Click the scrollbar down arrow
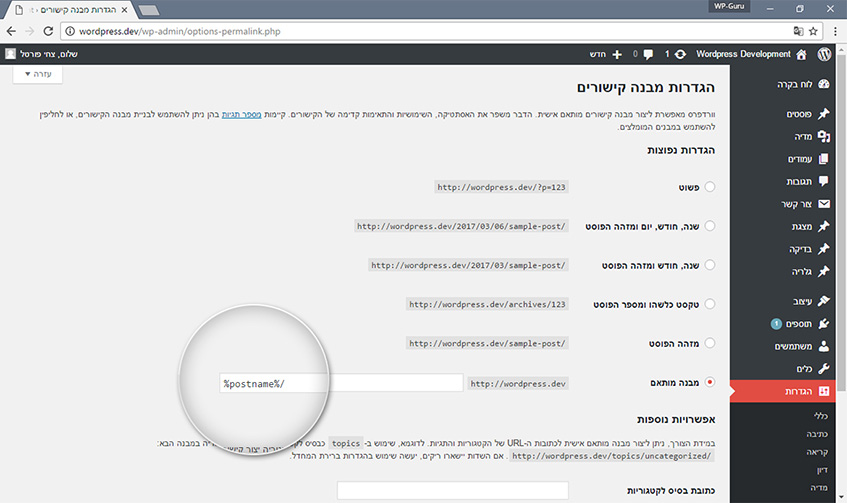The width and height of the screenshot is (847, 503). pos(842,497)
